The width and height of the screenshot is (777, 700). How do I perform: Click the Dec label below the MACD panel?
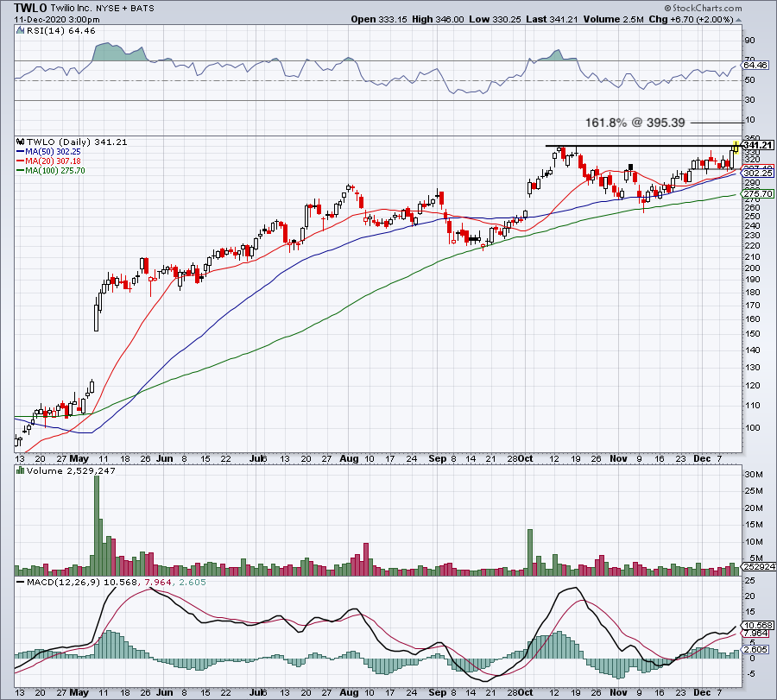[x=702, y=692]
